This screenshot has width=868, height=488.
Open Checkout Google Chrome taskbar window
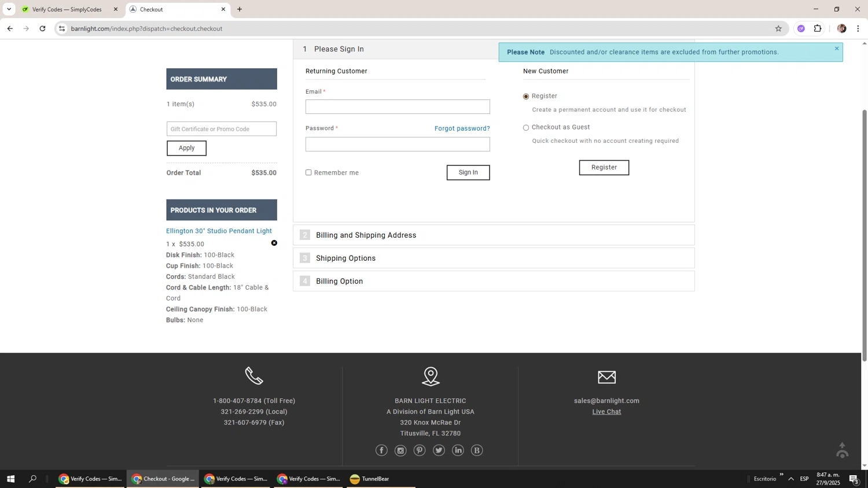tap(163, 479)
